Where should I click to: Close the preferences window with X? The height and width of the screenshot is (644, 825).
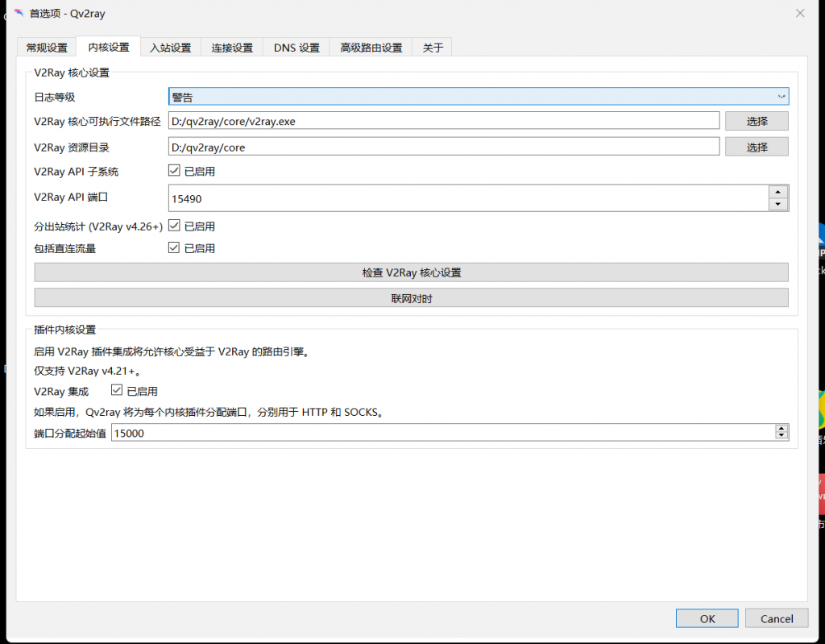pos(799,13)
